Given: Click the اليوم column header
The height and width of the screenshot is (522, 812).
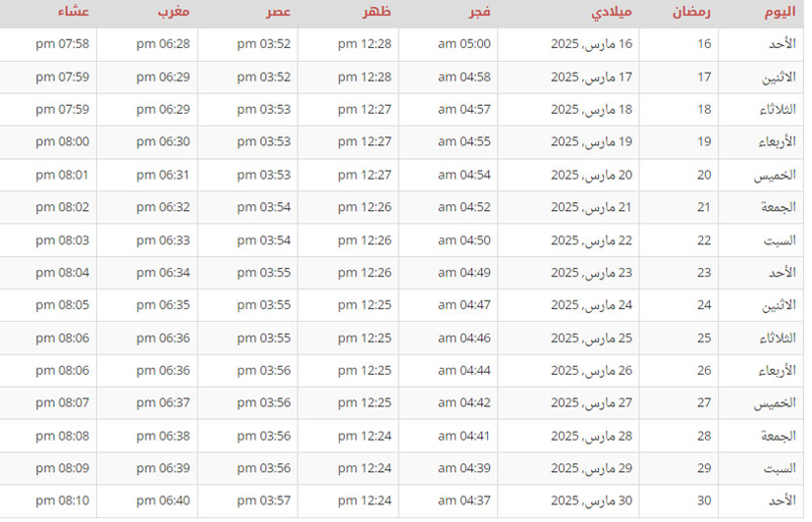Looking at the screenshot, I should tap(779, 13).
